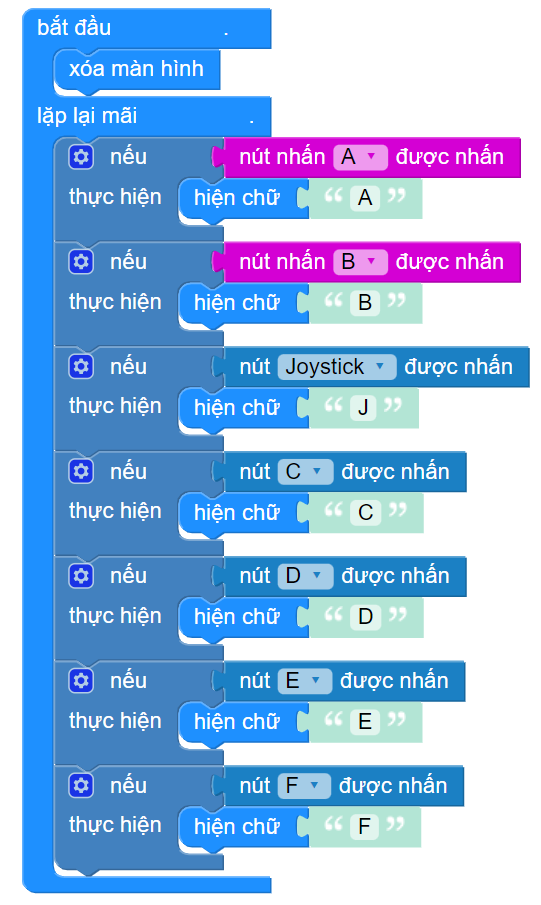Open gear mutator on button F if-block
This screenshot has width=541, height=905.
tap(81, 786)
